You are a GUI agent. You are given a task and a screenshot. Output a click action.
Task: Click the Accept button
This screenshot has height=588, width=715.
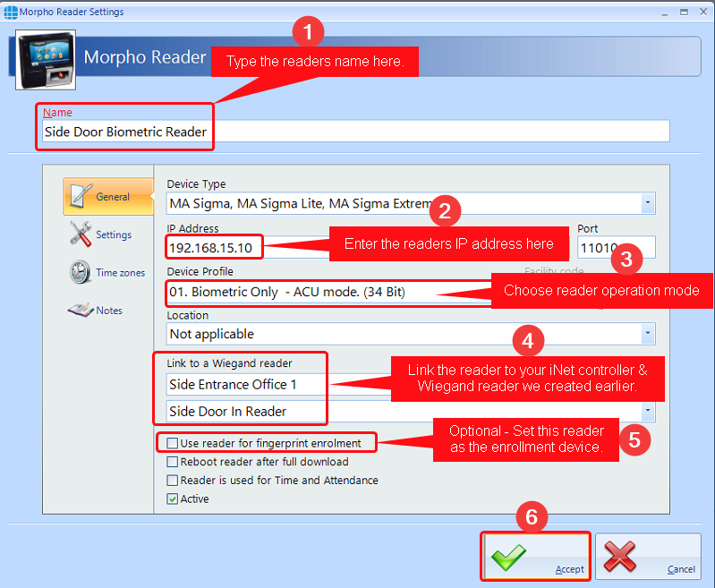click(x=535, y=557)
